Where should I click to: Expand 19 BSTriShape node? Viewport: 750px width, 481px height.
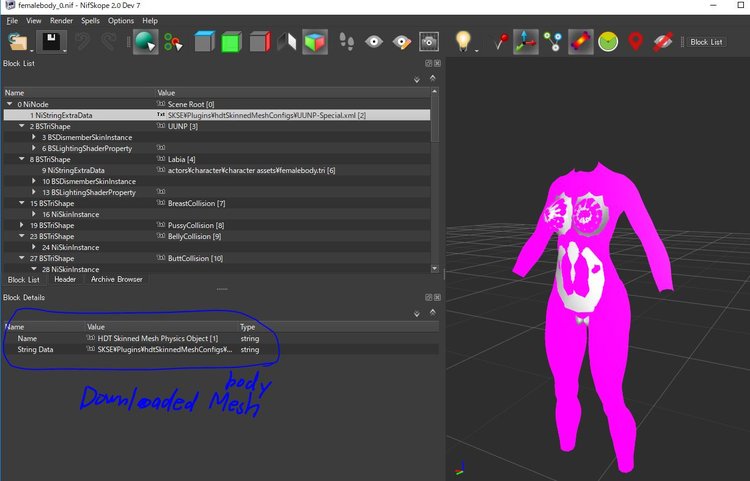[22, 225]
